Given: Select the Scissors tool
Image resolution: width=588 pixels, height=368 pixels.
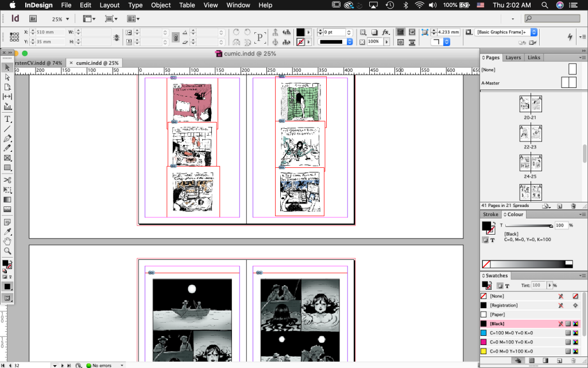Looking at the screenshot, I should tap(7, 180).
